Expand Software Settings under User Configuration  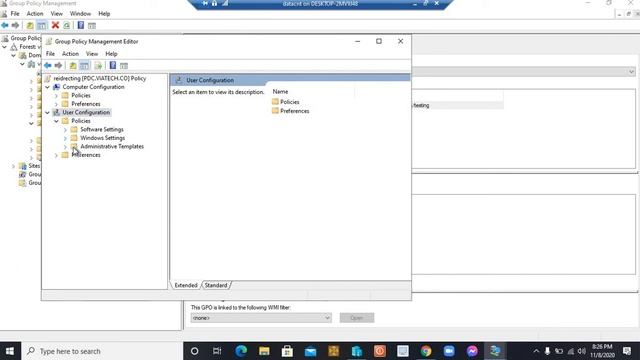(x=65, y=130)
